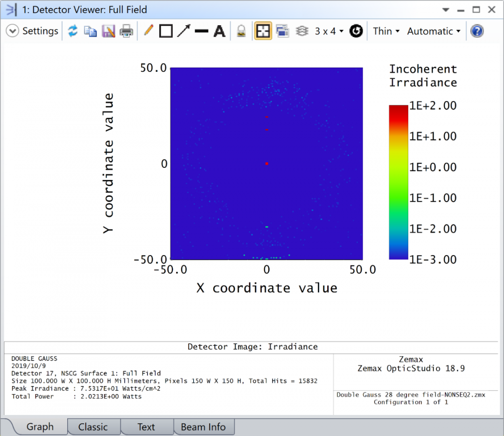This screenshot has width=504, height=436.
Task: Switch to the Text tab
Action: [x=146, y=427]
